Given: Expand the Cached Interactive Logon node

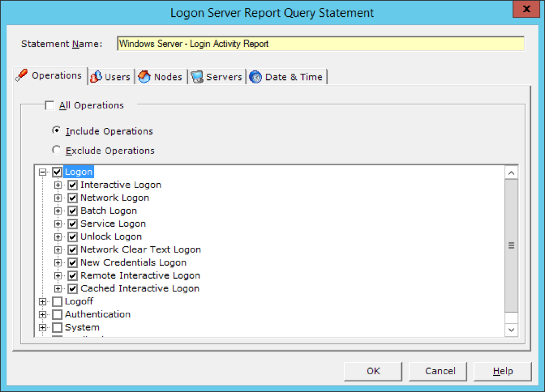Looking at the screenshot, I should click(x=58, y=289).
